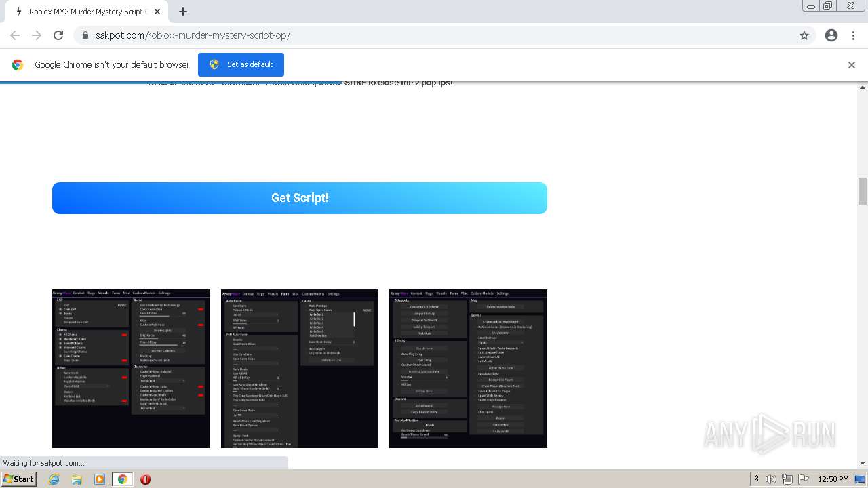Click the Set as default button
Viewport: 868px width, 488px height.
(x=241, y=64)
